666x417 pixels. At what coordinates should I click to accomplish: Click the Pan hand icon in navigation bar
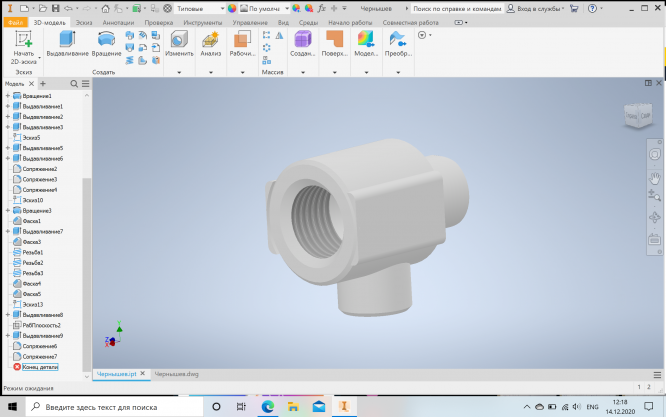tap(655, 177)
